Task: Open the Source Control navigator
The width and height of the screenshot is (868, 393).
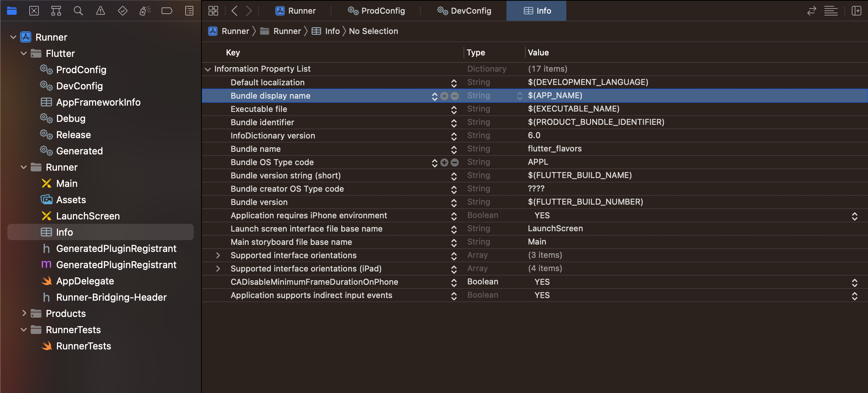Action: tap(34, 11)
